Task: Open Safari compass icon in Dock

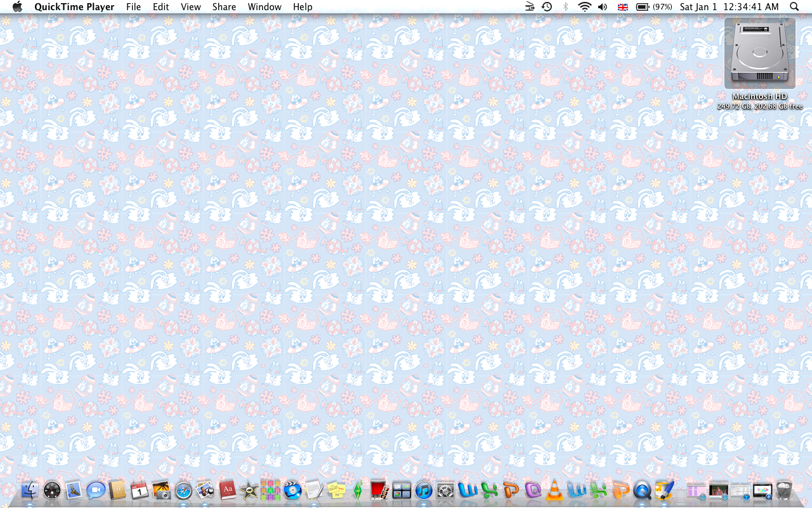Action: pyautogui.click(x=183, y=490)
